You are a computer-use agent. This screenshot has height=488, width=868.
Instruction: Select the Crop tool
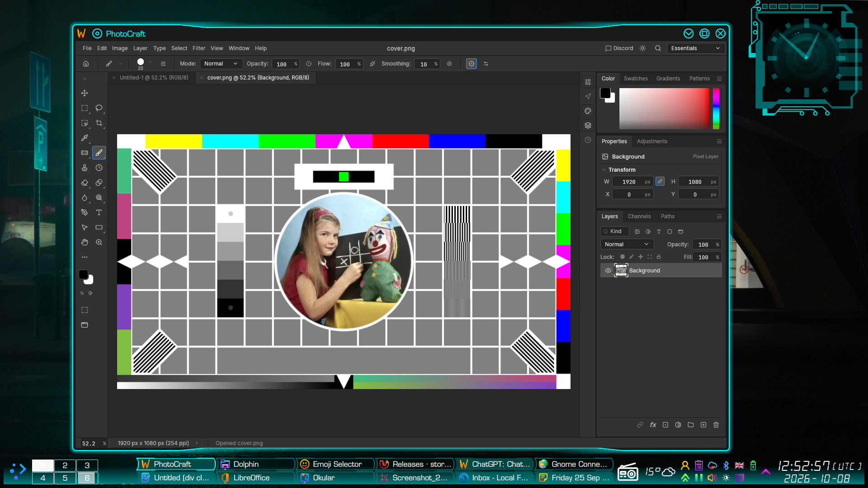pos(99,123)
